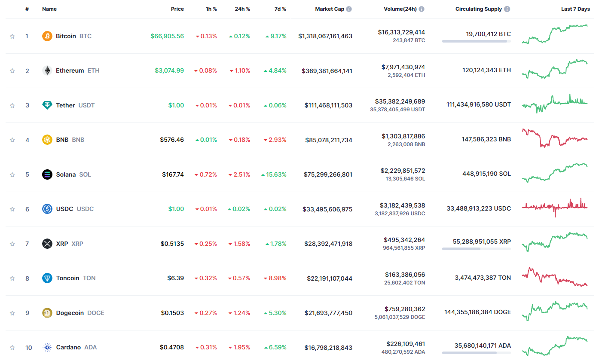Toggle the Cardano watchlist star
This screenshot has height=364, width=602.
pos(12,348)
